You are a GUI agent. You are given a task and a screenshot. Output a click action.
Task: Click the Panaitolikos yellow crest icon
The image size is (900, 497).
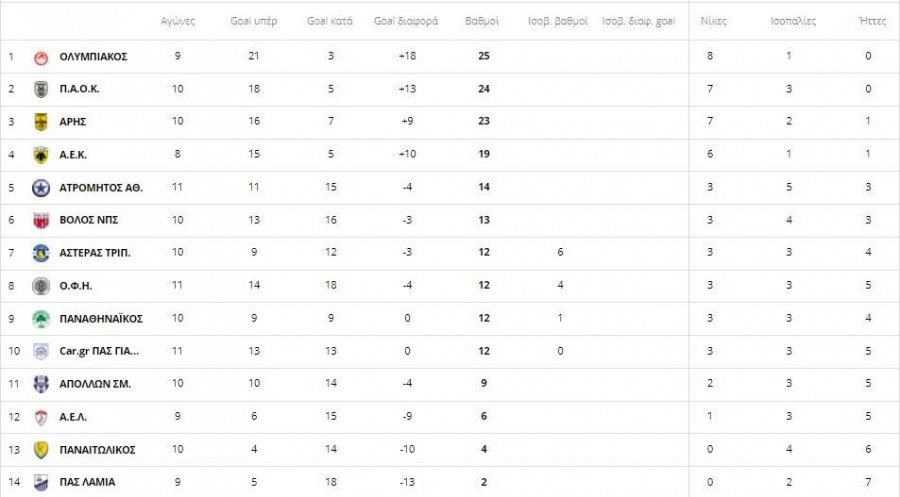pos(41,450)
